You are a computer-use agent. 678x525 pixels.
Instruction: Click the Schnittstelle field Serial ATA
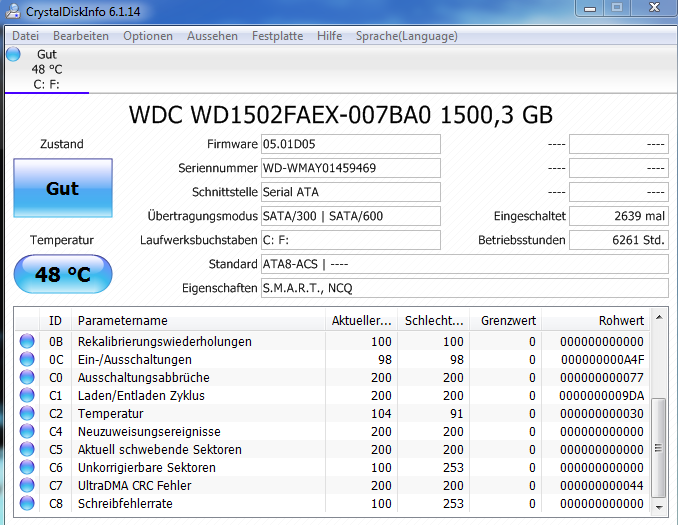coord(351,192)
